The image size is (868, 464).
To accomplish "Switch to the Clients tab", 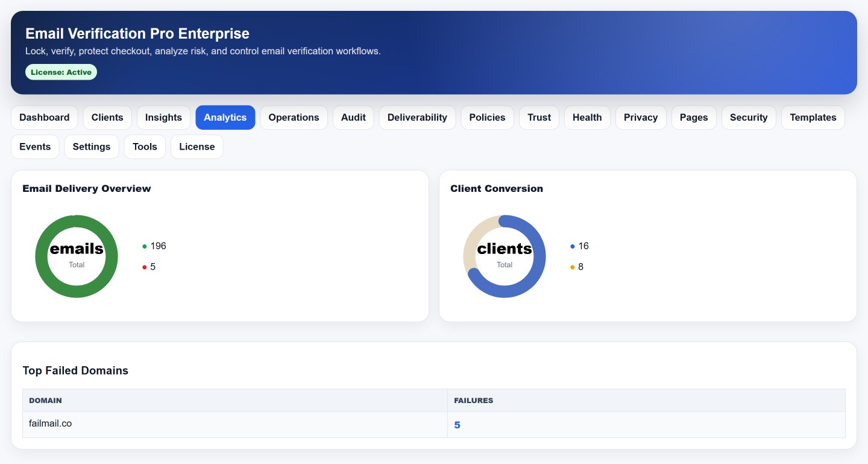I will [x=107, y=118].
